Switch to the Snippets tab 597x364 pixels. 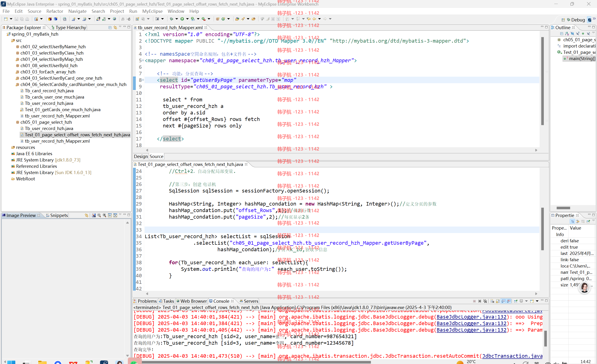[57, 215]
